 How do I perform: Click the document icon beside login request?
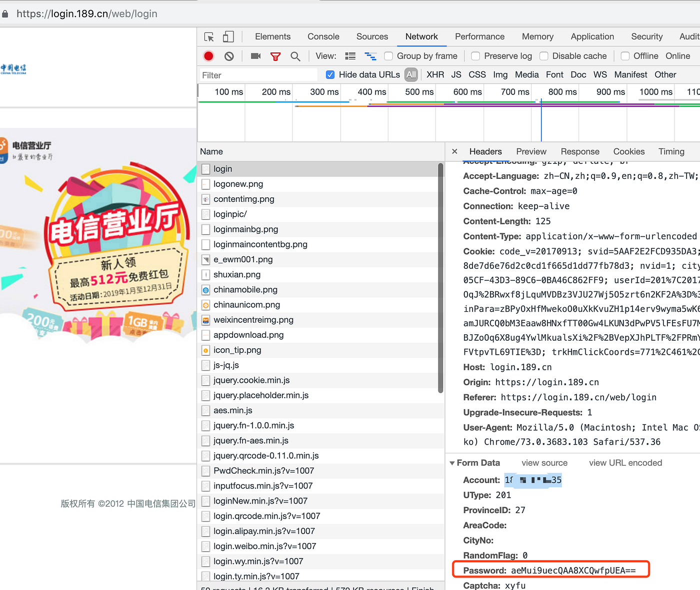[x=205, y=169]
